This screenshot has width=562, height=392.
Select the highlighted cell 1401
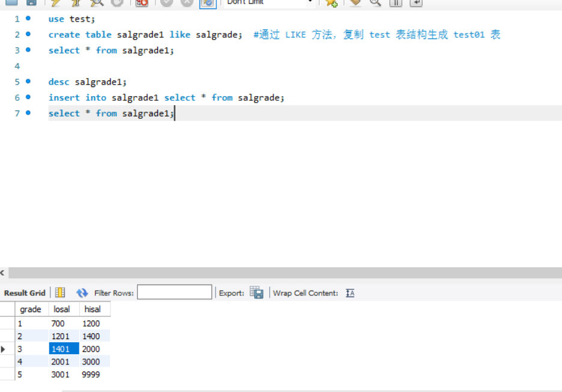tap(64, 349)
